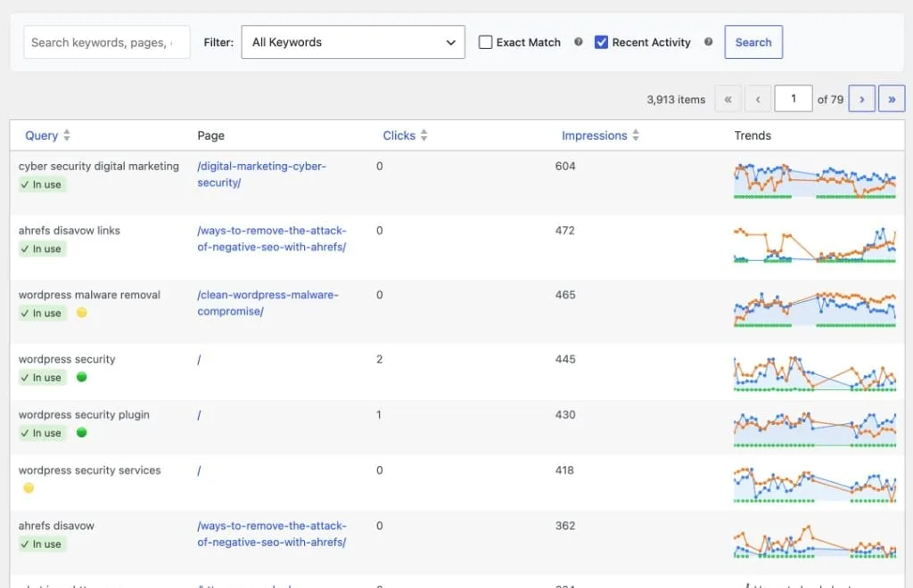Screen dimensions: 913x588
Task: Enable the Exact Match checkbox
Action: click(x=485, y=42)
